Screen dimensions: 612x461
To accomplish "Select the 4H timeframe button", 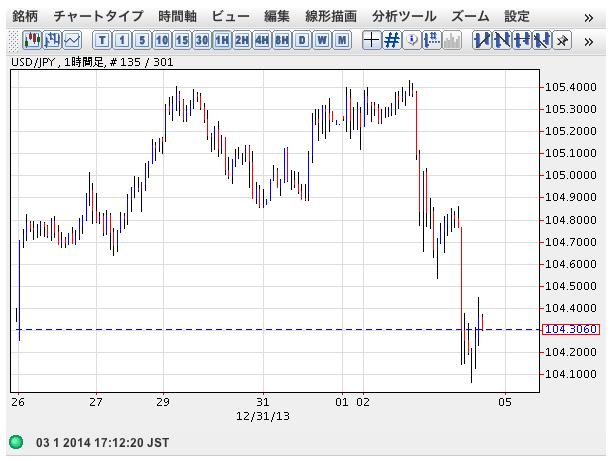I will pyautogui.click(x=262, y=40).
